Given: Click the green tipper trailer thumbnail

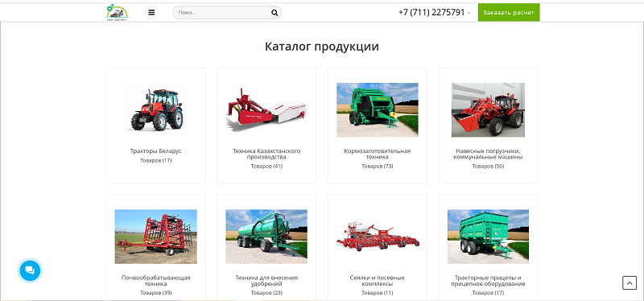Looking at the screenshot, I should tap(488, 237).
